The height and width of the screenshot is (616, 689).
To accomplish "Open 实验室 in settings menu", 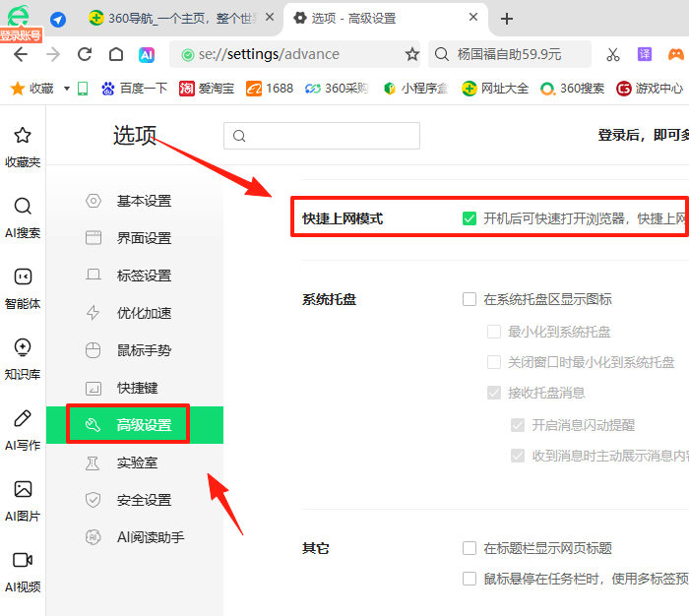I will point(135,462).
